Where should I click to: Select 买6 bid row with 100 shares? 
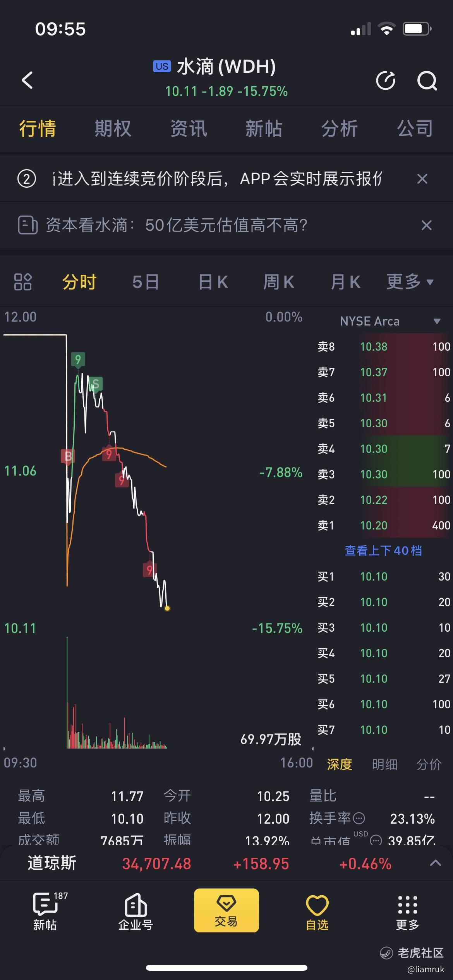(x=384, y=704)
